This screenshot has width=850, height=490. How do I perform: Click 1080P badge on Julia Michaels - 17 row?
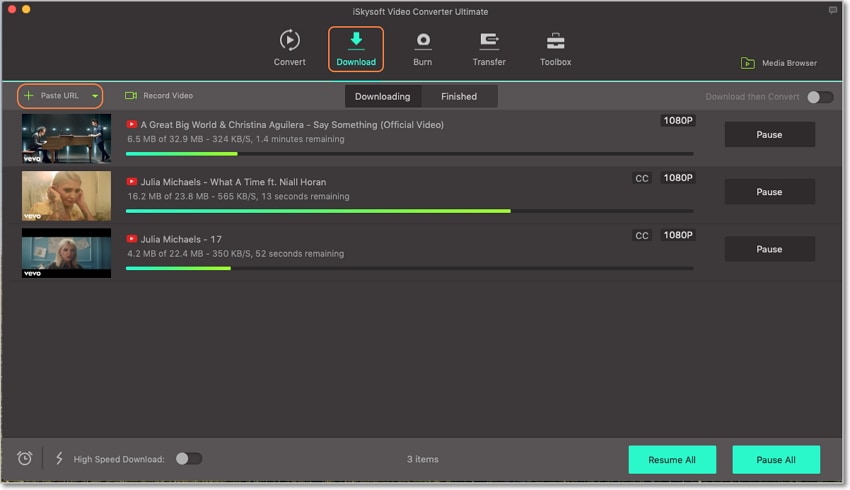click(678, 235)
